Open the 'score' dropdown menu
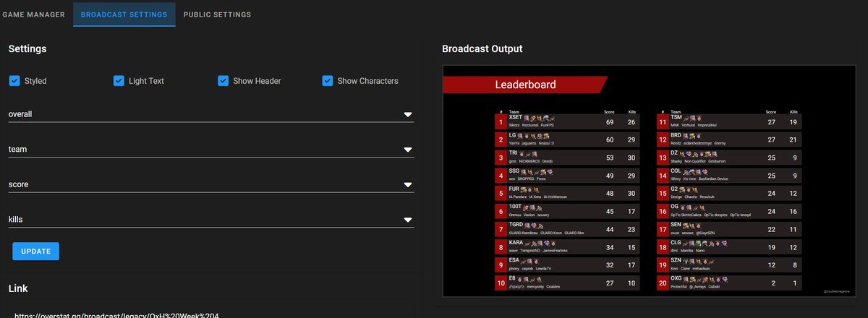Screen dimensions: 868x318 click(x=211, y=184)
